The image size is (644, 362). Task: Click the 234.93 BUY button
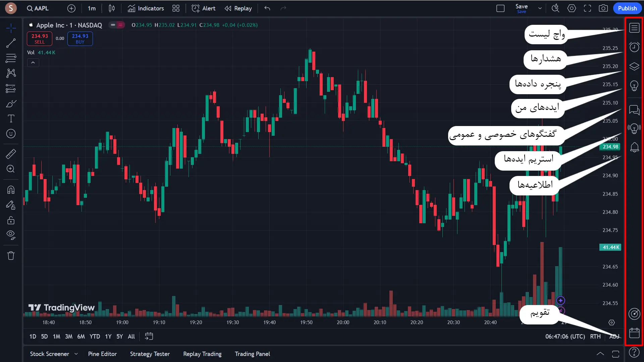[80, 39]
